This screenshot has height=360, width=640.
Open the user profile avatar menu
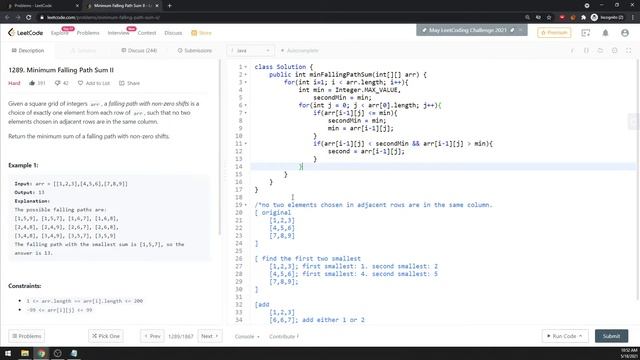click(x=625, y=33)
